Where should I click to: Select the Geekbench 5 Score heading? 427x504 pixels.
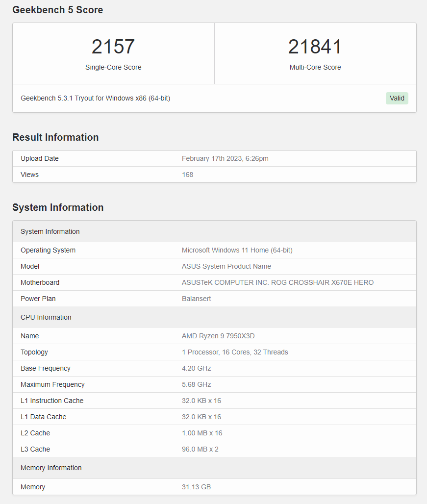(57, 10)
